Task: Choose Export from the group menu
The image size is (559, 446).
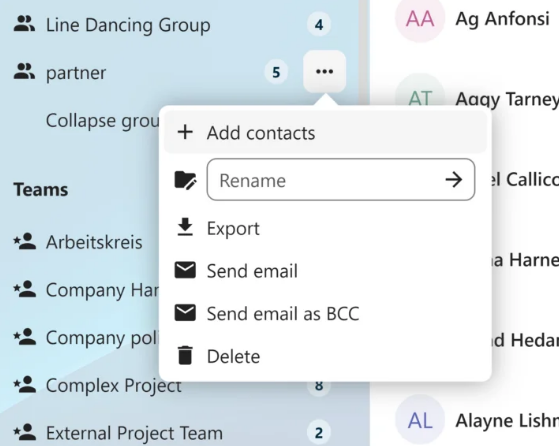Action: 325,228
